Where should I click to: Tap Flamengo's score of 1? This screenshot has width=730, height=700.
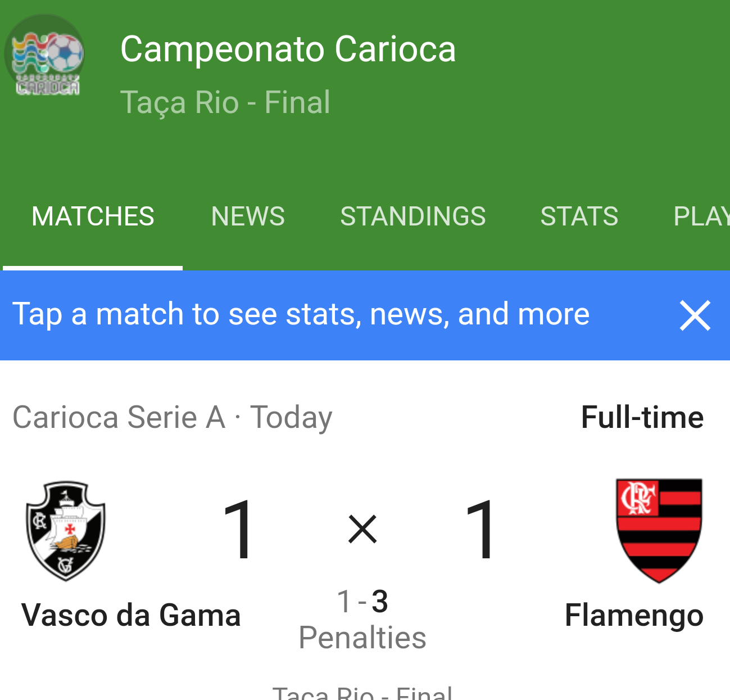(x=480, y=530)
